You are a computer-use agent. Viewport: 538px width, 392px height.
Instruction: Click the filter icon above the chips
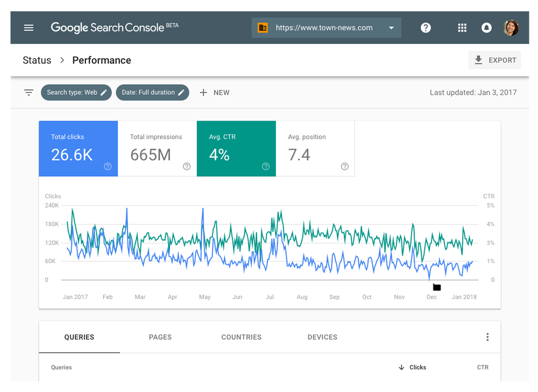[28, 92]
